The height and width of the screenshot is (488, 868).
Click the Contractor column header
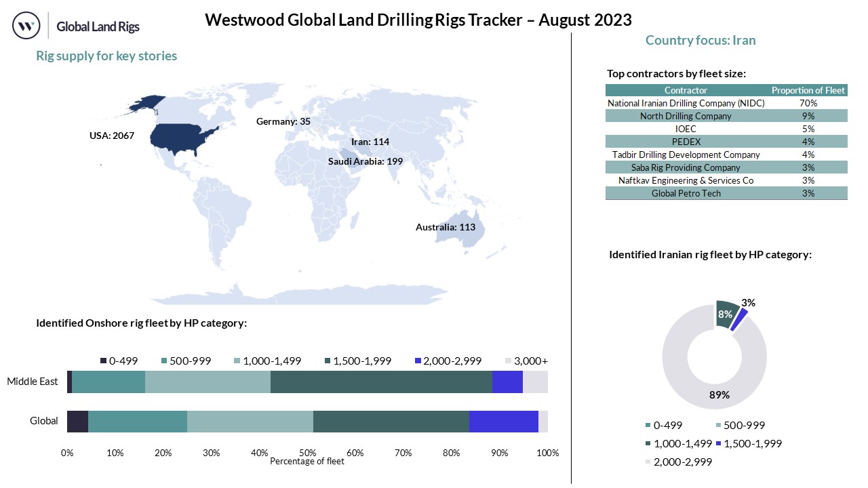[685, 90]
